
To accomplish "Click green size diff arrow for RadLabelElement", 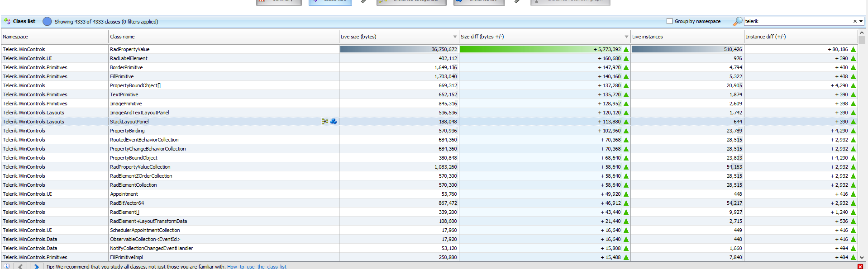I will click(x=626, y=58).
